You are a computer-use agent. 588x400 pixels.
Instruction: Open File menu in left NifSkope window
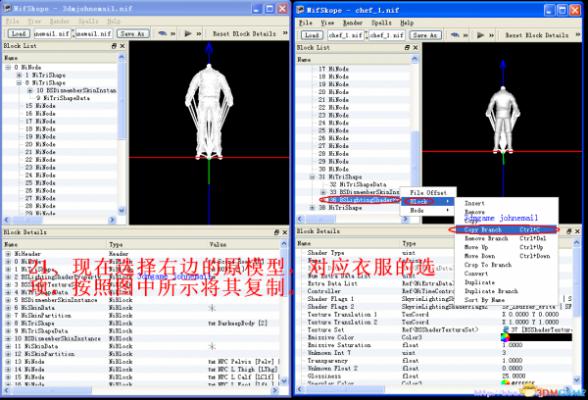coord(12,21)
